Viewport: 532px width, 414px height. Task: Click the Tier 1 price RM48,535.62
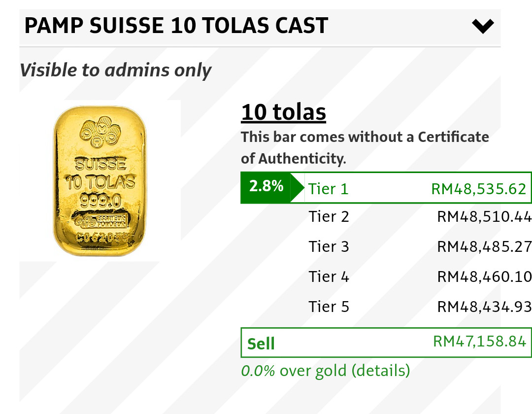pos(478,189)
